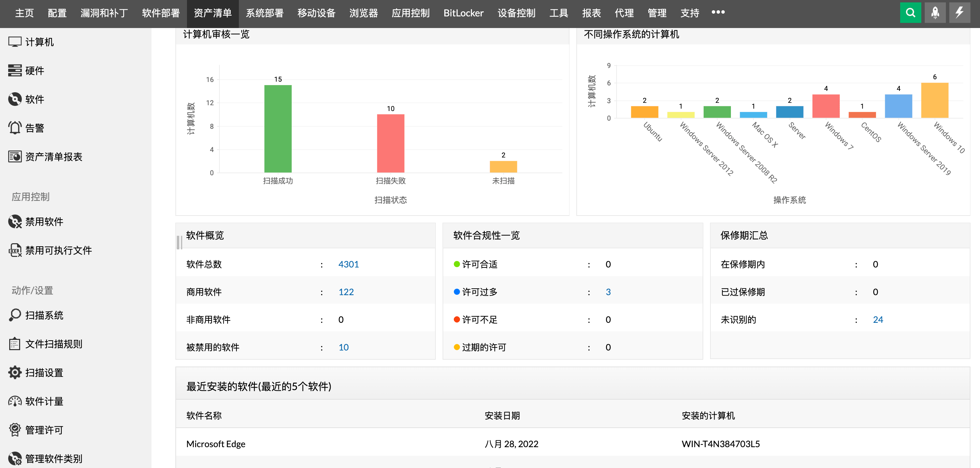Open the 软件计量 panel
This screenshot has width=980, height=468.
tap(43, 401)
